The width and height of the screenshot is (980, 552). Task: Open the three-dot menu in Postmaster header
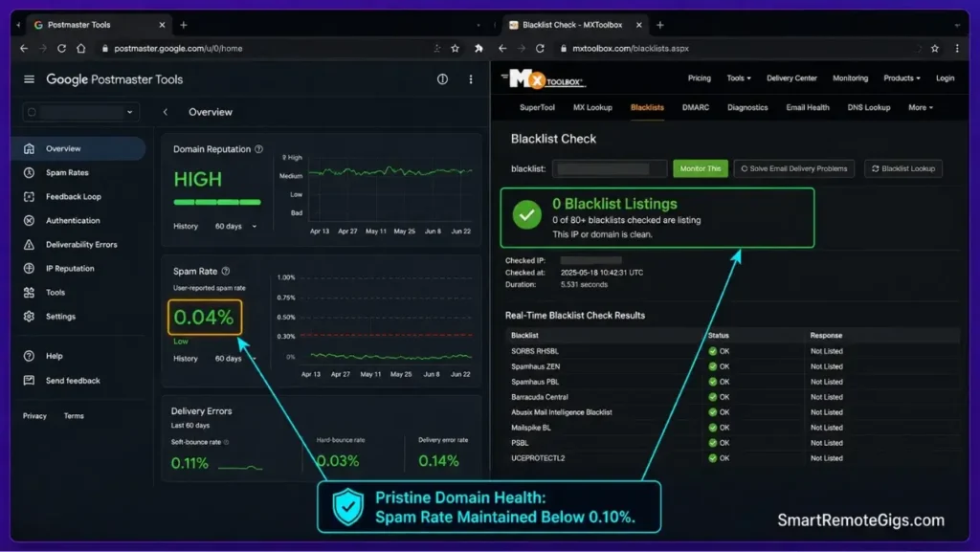tap(471, 79)
